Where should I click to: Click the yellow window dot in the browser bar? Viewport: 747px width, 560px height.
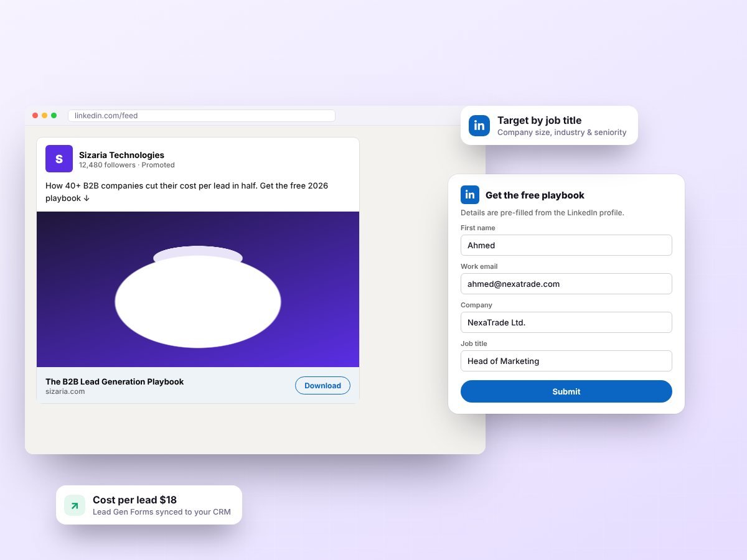click(45, 116)
